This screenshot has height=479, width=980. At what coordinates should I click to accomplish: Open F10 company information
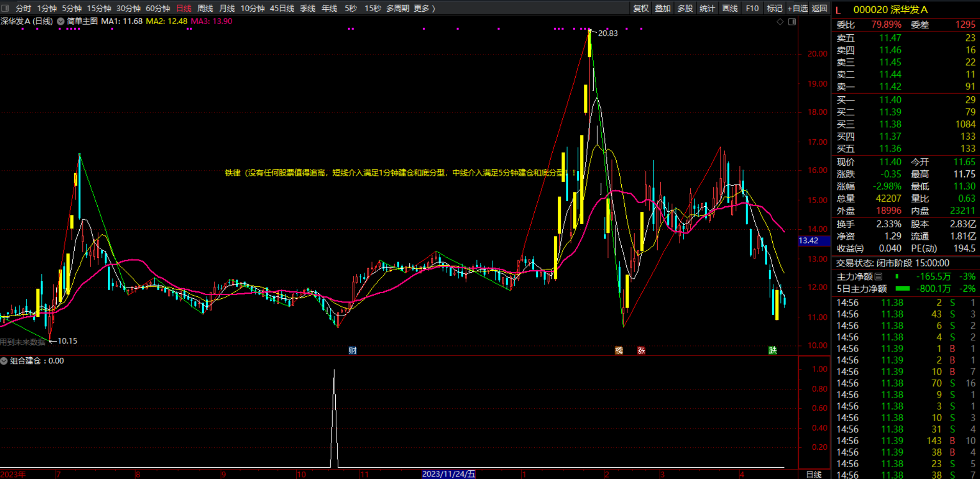point(752,8)
